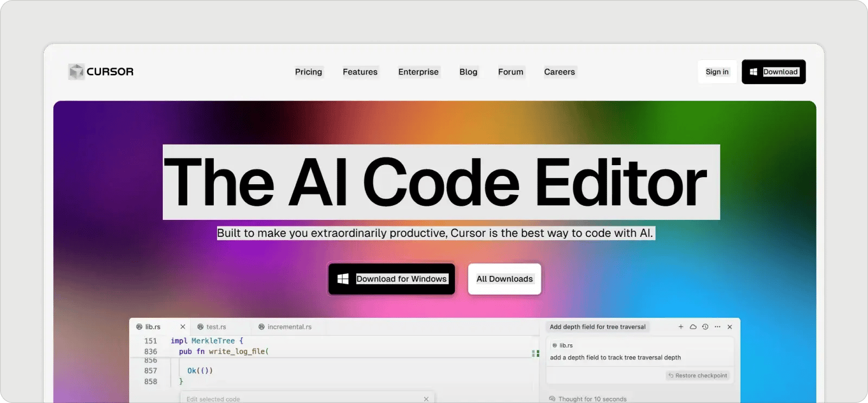Close the chat panel with X

[730, 327]
